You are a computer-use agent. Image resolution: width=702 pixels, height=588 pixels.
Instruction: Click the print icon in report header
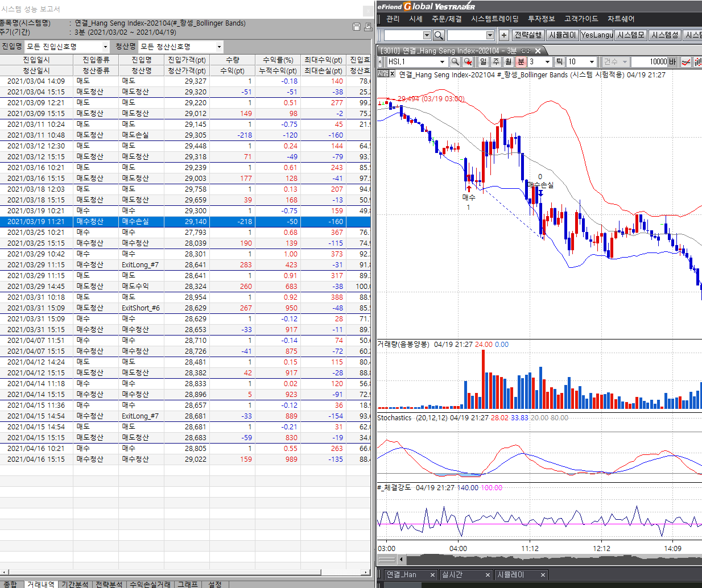[367, 27]
